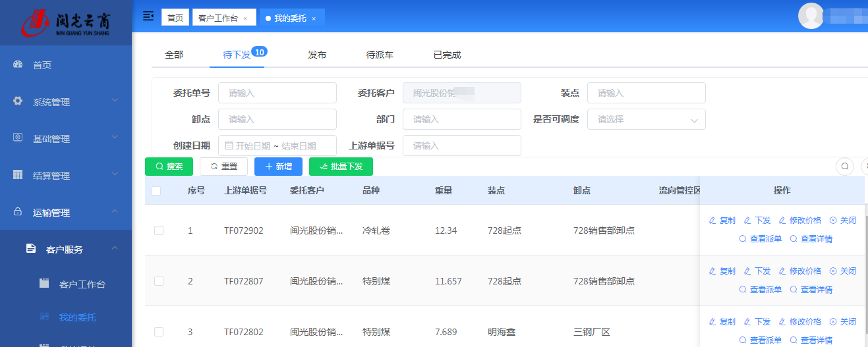Click 查看派单 for row TF072902
The width and height of the screenshot is (868, 347).
click(x=760, y=239)
